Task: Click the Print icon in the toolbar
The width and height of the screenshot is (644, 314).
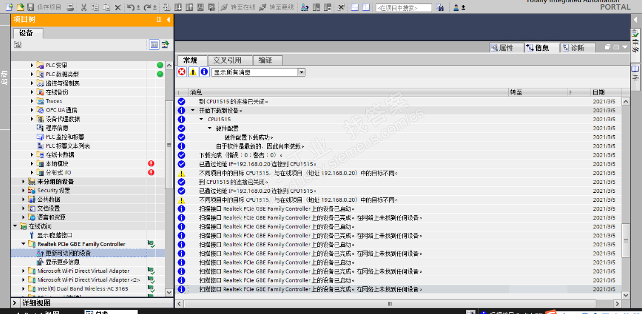Action: click(x=70, y=7)
